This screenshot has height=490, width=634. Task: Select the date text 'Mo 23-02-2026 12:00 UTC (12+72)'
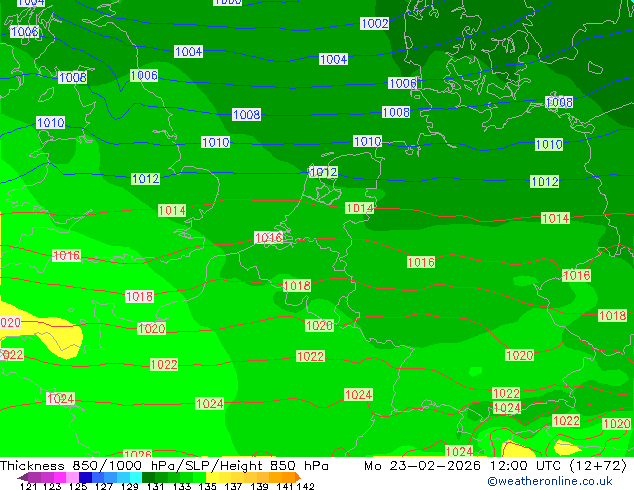click(x=495, y=466)
